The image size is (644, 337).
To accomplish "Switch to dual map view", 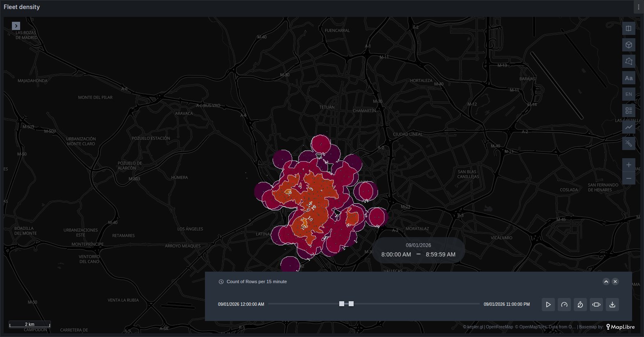I will 628,28.
